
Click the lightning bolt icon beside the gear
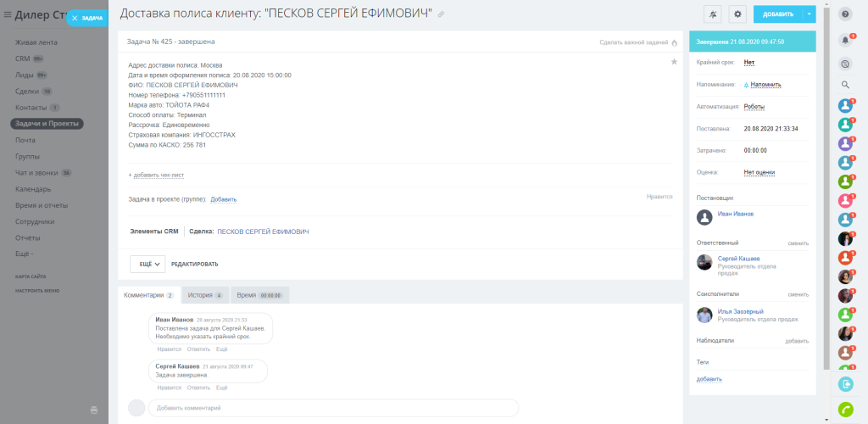[713, 14]
